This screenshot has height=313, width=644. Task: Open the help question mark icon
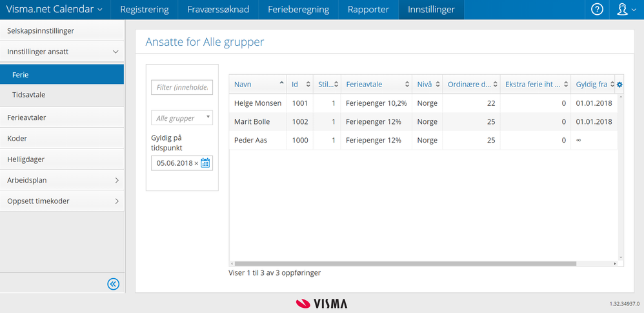coord(597,10)
